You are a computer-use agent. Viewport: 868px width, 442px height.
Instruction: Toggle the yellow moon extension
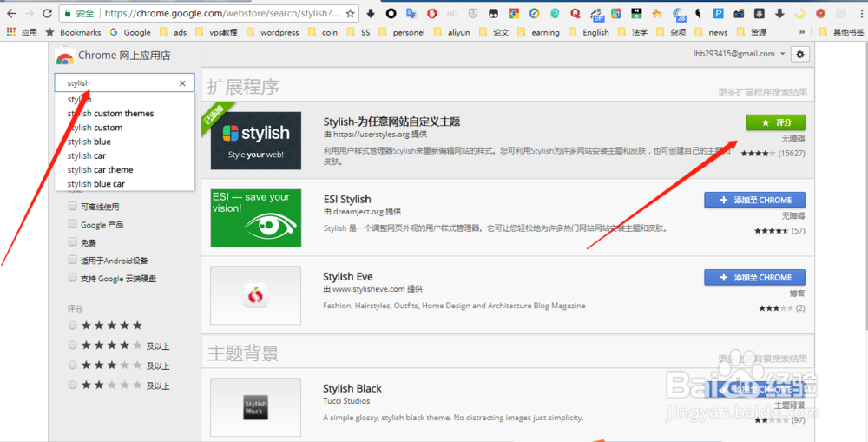800,13
